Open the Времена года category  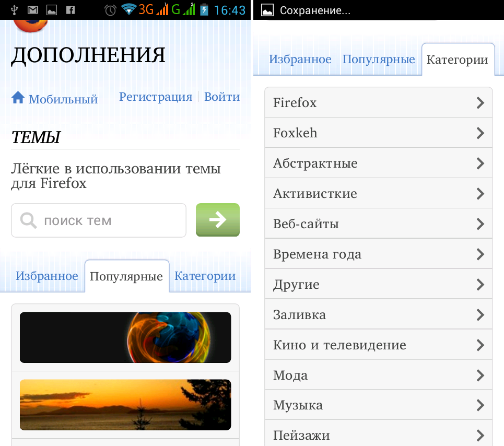point(379,254)
